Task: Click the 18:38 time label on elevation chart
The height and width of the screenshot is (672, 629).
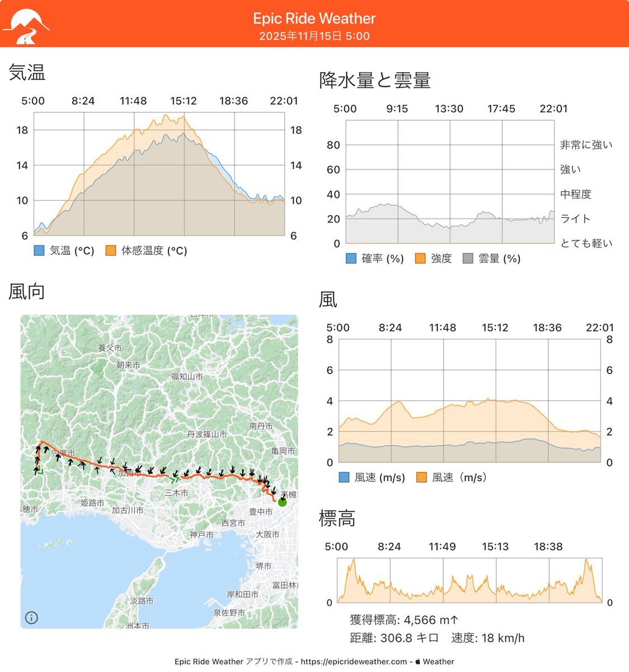Action: [548, 546]
